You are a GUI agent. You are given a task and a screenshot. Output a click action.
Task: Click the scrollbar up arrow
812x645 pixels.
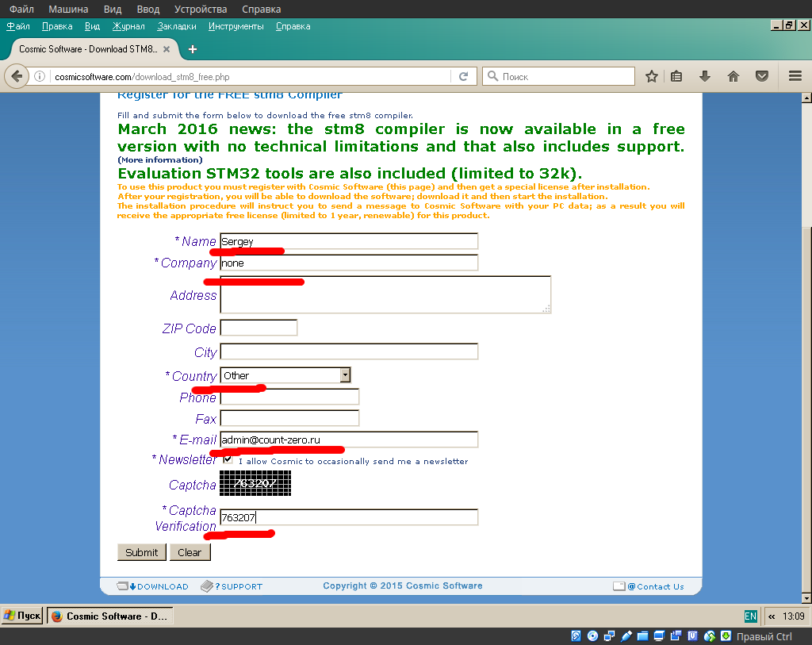(806, 98)
